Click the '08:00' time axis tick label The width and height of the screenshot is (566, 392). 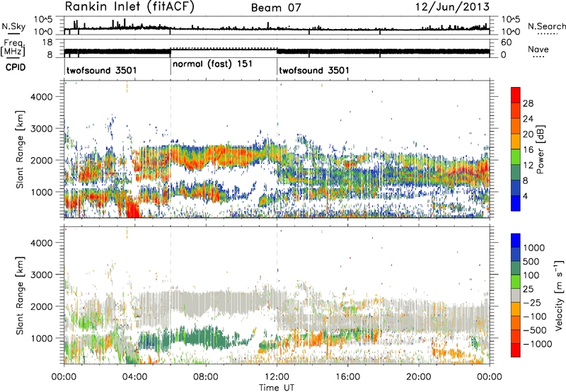click(x=206, y=377)
